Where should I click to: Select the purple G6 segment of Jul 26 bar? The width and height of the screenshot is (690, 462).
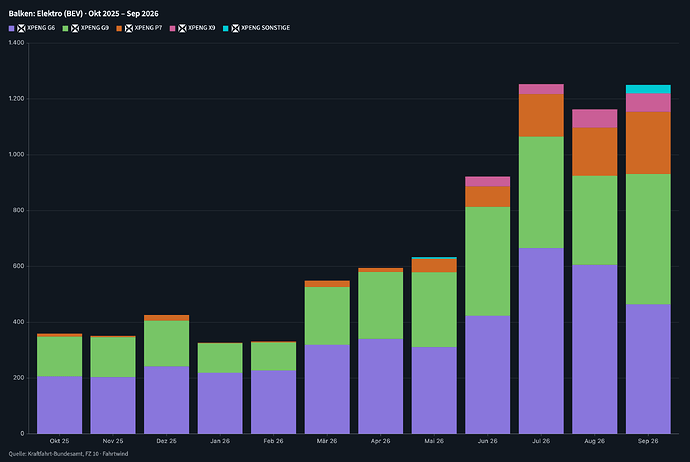pyautogui.click(x=541, y=341)
